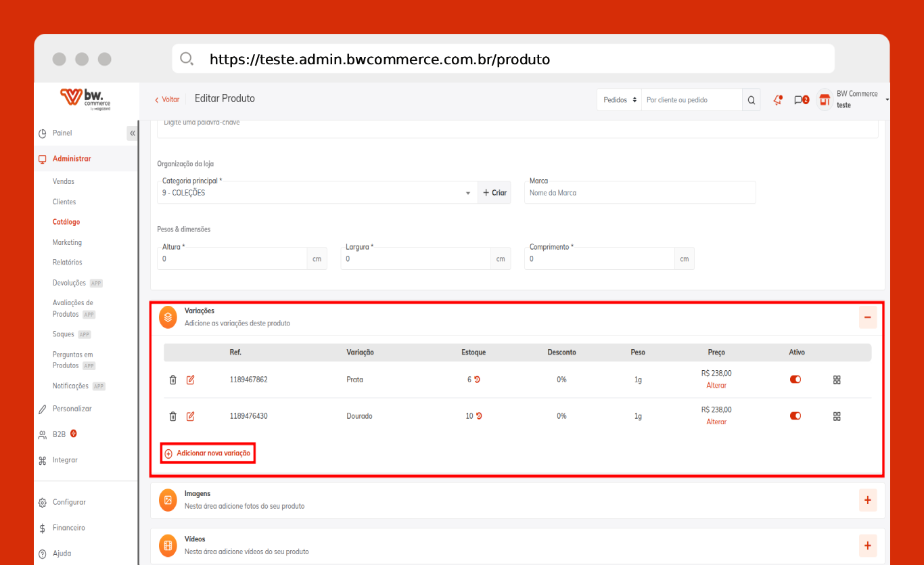Collapse the Variações section
This screenshot has height=565, width=924.
point(867,317)
